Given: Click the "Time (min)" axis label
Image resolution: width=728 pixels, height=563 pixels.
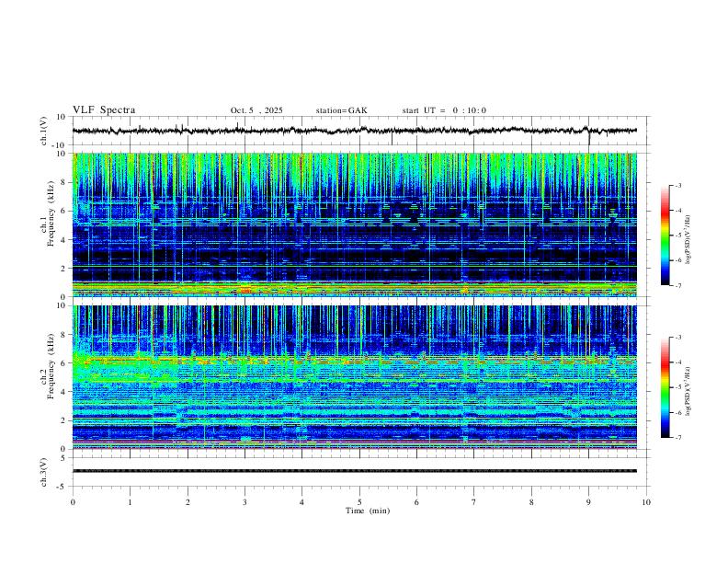Looking at the screenshot, I should (x=368, y=511).
